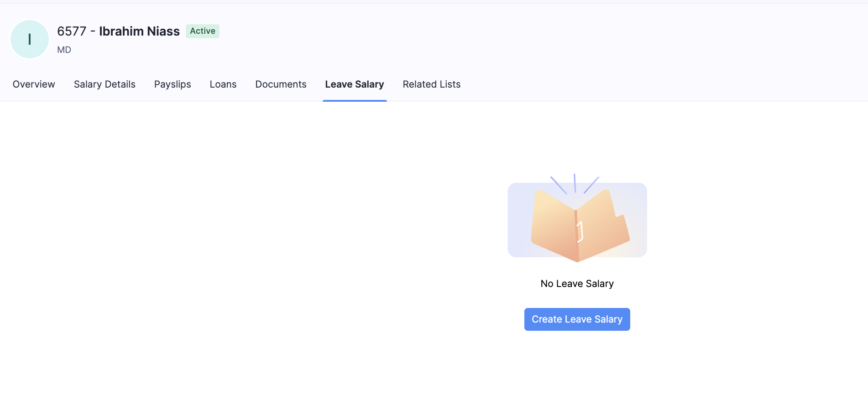Click the sparkle lines above the folder
868x417 pixels.
575,183
